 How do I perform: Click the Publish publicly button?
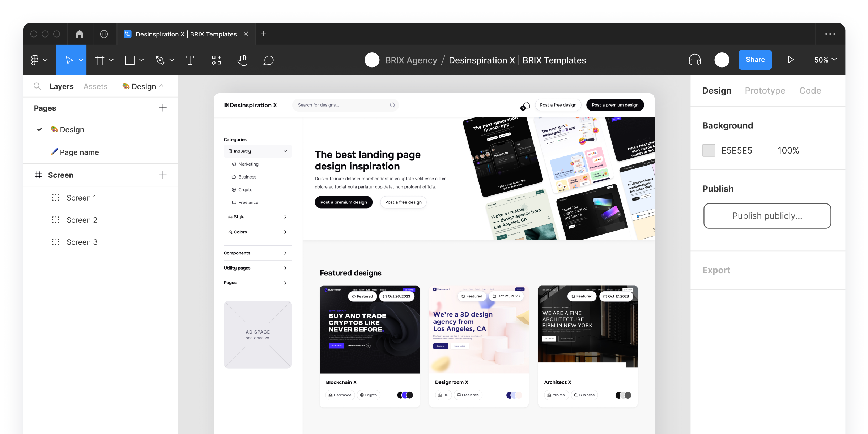click(x=767, y=215)
